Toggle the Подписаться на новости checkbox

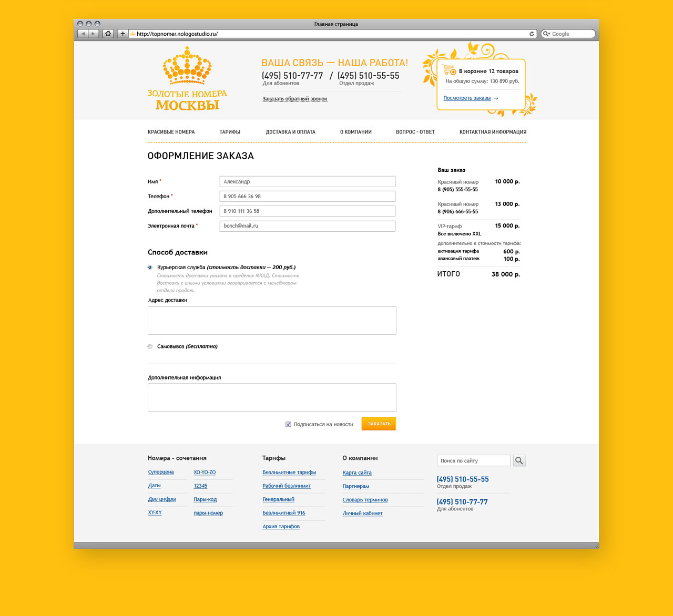288,424
